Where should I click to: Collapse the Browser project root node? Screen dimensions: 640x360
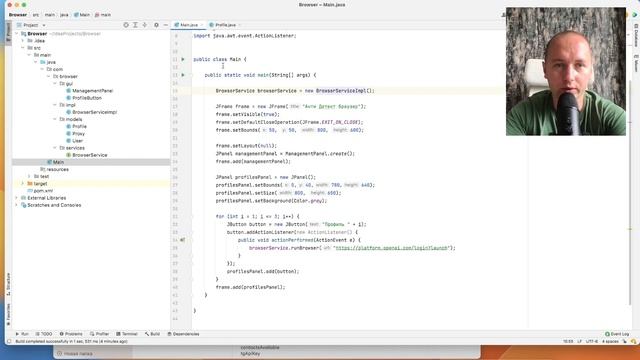pyautogui.click(x=17, y=34)
